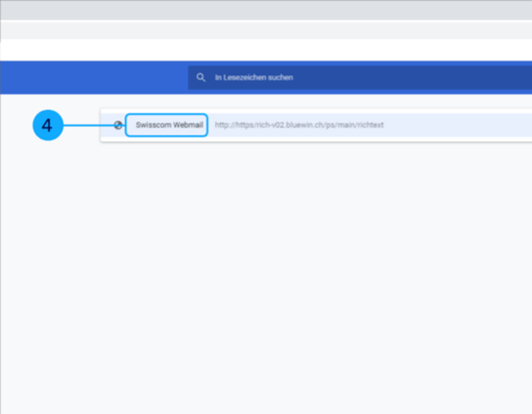Select the Swisscom Webmail bookmark title

[x=169, y=126]
